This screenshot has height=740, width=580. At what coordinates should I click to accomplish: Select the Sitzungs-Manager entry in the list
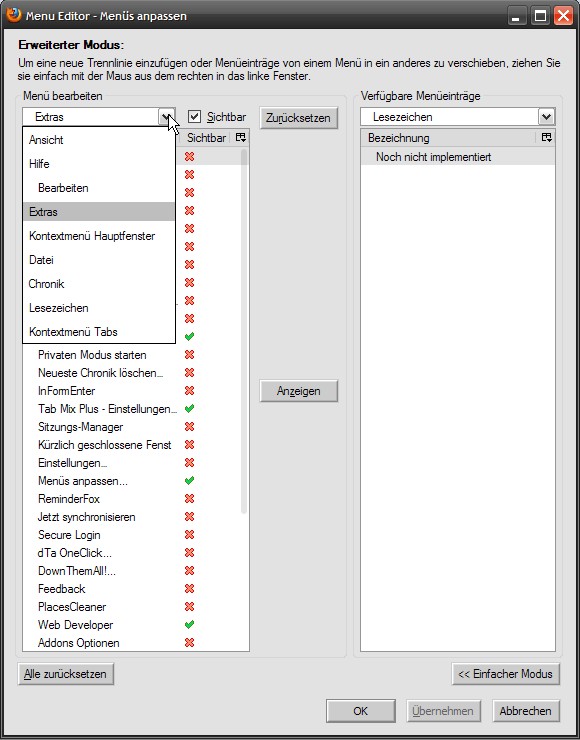[81, 427]
